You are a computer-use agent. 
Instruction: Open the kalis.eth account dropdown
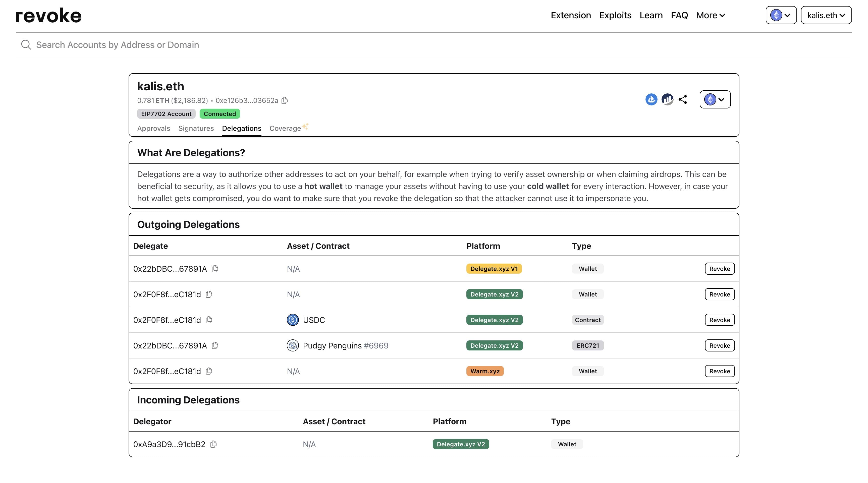[x=826, y=16]
